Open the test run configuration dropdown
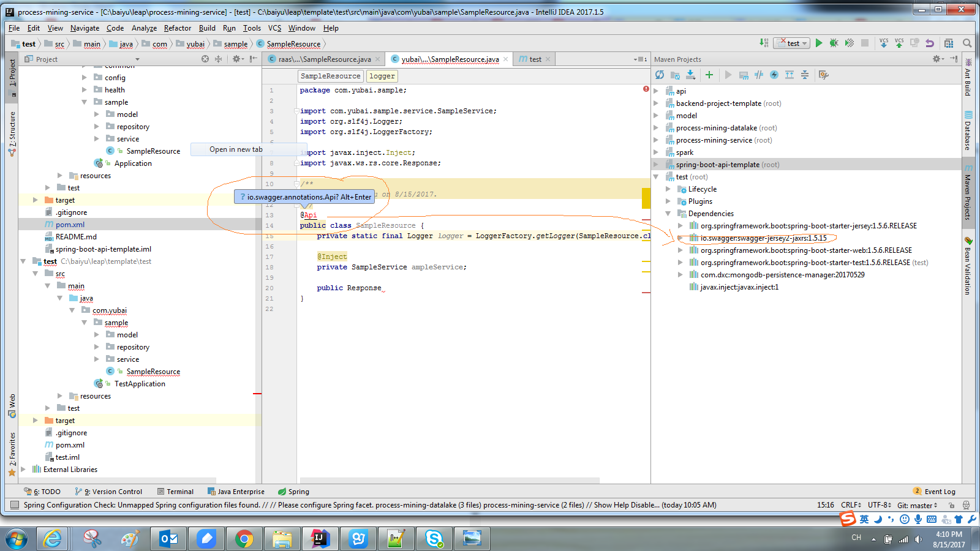 (x=792, y=43)
